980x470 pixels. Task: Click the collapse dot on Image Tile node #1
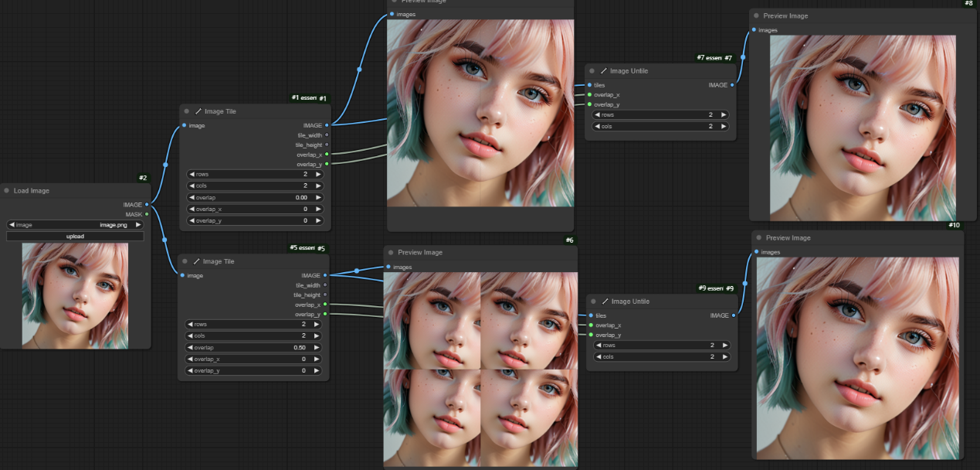click(187, 111)
